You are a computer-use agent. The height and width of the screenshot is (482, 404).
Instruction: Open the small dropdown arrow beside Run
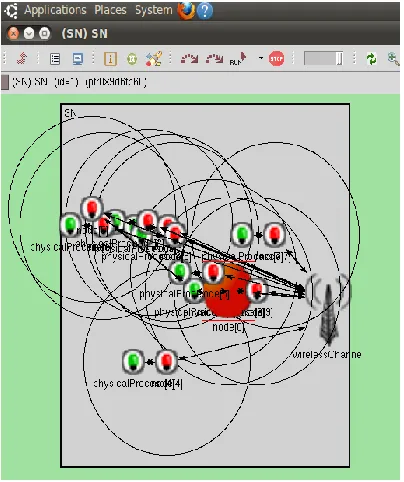[261, 58]
